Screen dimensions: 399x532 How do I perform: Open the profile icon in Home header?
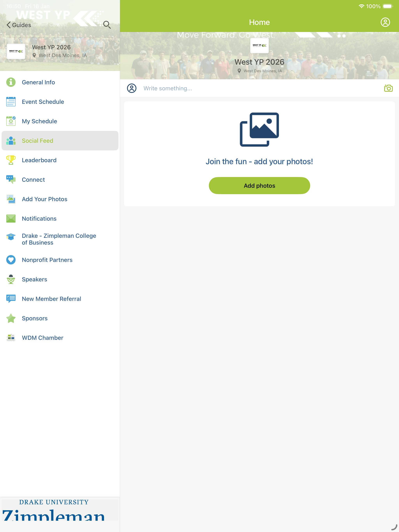pyautogui.click(x=385, y=22)
